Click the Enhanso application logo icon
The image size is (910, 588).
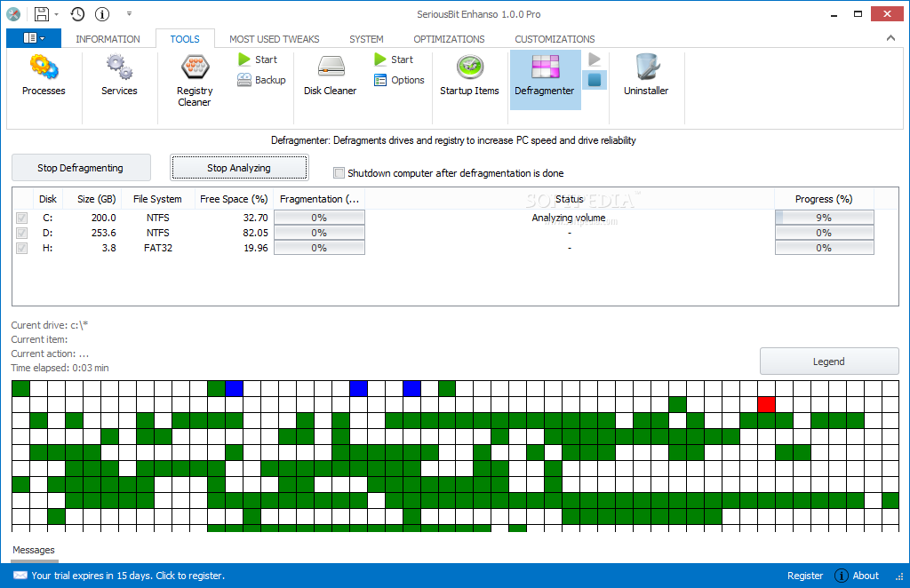(x=13, y=14)
